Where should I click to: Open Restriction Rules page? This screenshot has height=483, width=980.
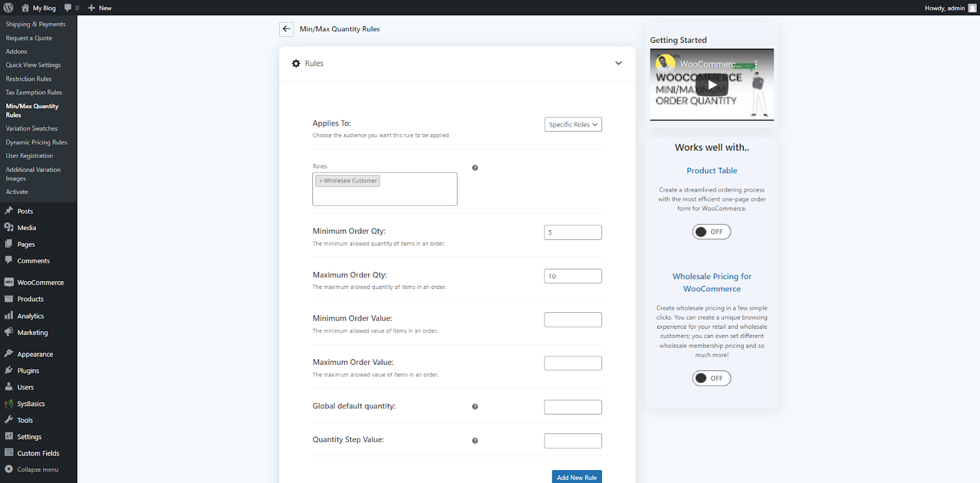click(x=29, y=79)
